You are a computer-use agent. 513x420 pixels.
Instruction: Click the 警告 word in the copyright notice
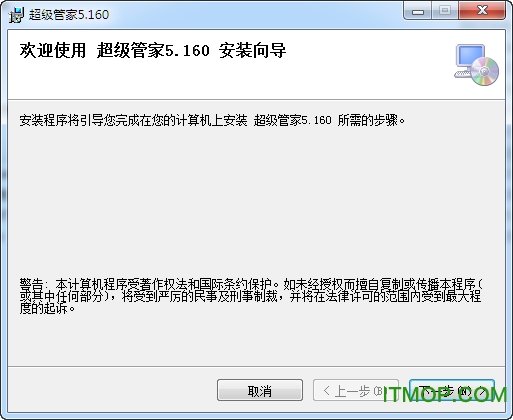[31, 284]
